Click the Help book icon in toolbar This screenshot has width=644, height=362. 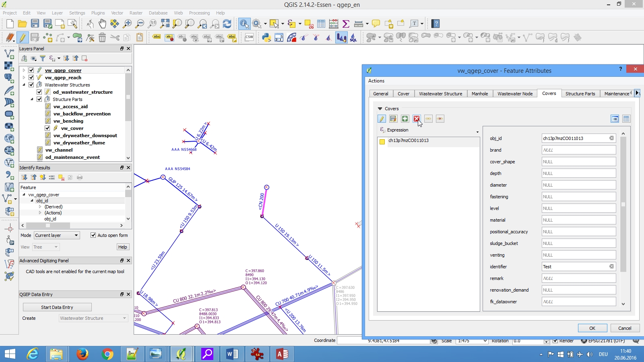pos(435,24)
